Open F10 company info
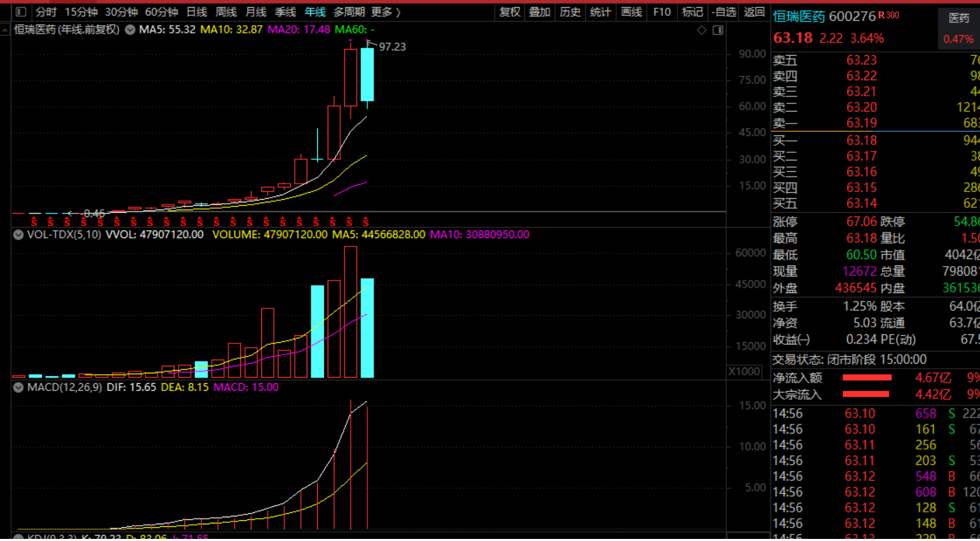This screenshot has width=980, height=541. pyautogui.click(x=661, y=12)
